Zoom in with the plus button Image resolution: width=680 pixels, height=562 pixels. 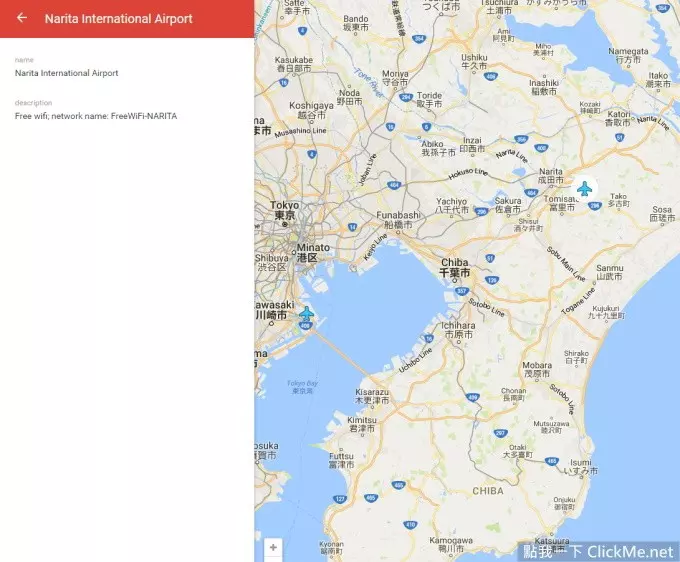[273, 547]
